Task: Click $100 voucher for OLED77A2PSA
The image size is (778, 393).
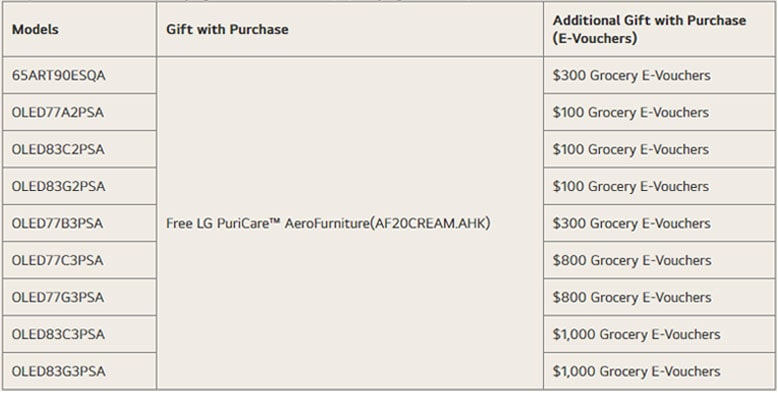Action: [631, 113]
